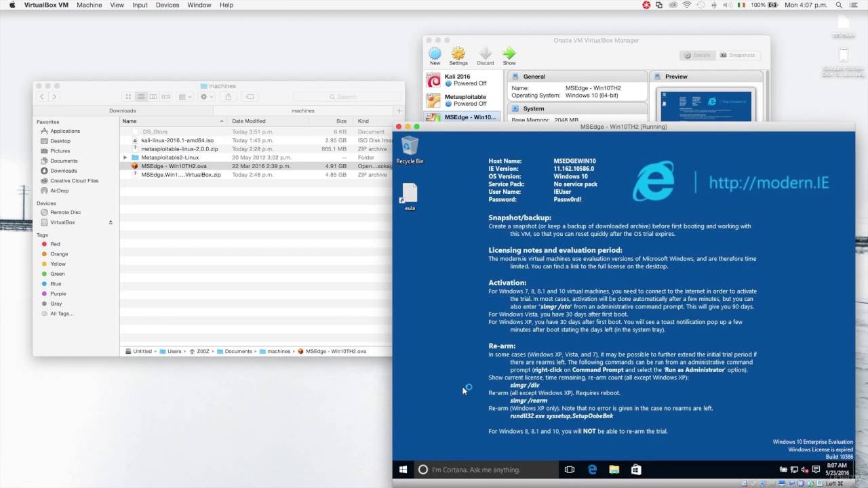This screenshot has width=868, height=488.
Task: Click the Finder back navigation arrow
Action: point(42,97)
